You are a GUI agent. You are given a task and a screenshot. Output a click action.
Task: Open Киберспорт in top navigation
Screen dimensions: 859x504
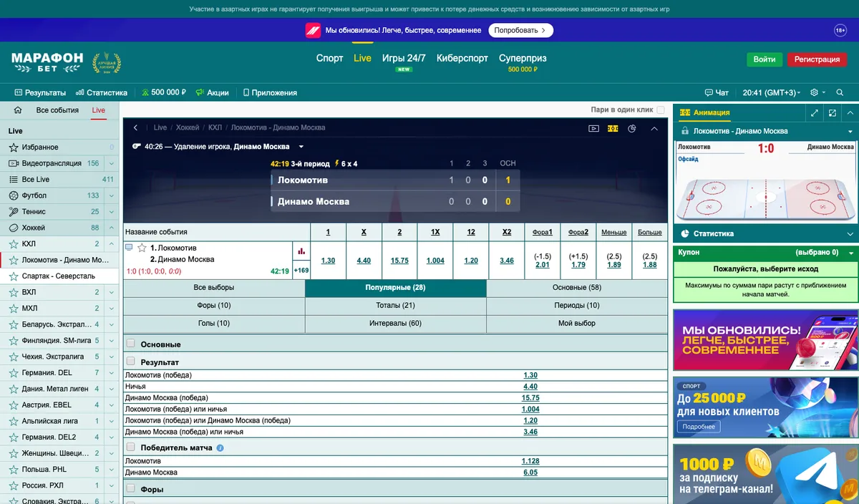point(462,58)
